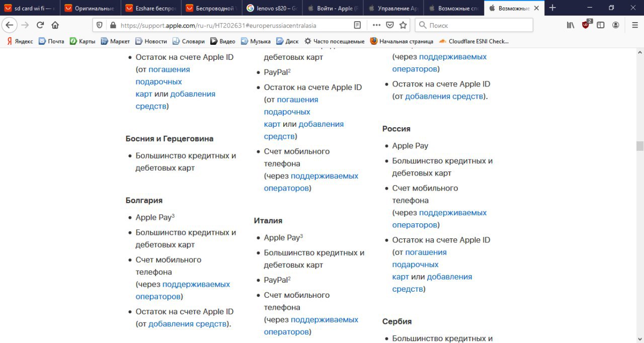Open 'добавления средств' link under Болгария
This screenshot has width=644, height=343.
coord(187,324)
